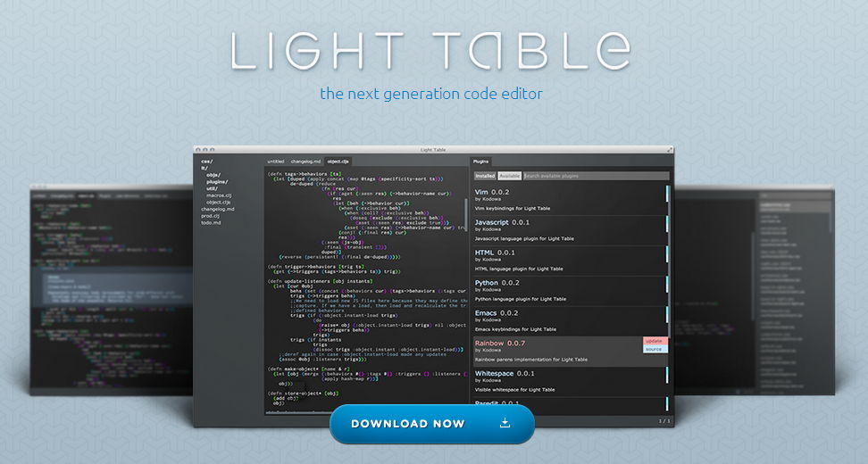
Task: Select the Whitespace 0.0.1 plugin entry
Action: 570,382
